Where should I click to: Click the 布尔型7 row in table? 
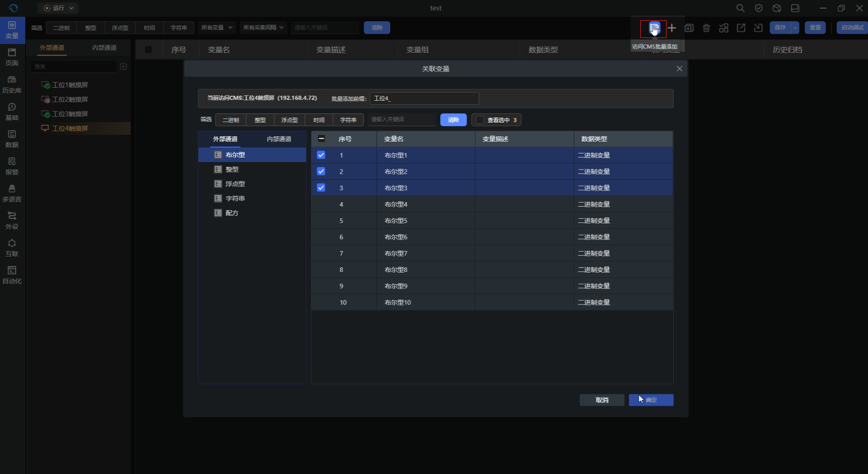(492, 253)
